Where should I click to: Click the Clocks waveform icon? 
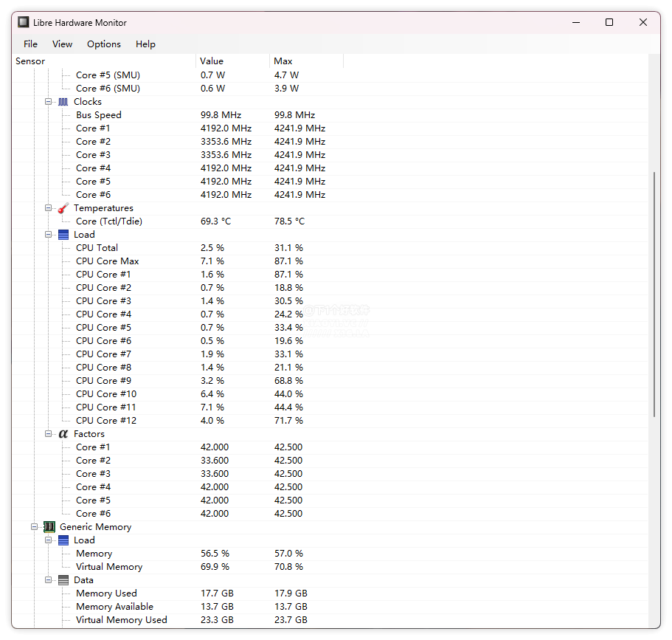(63, 102)
